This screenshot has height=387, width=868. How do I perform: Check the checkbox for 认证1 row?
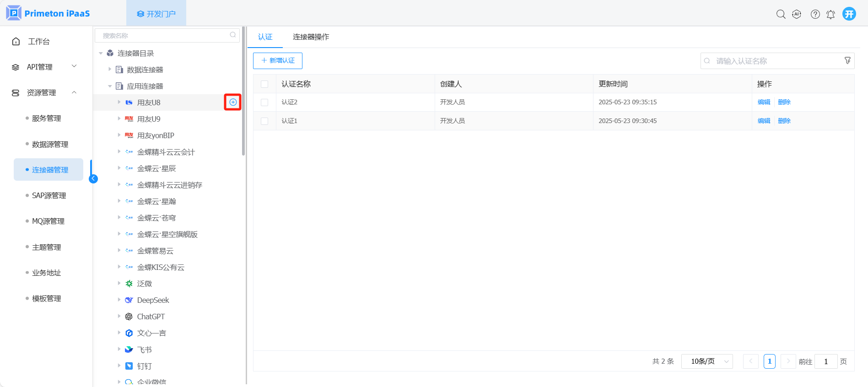264,121
